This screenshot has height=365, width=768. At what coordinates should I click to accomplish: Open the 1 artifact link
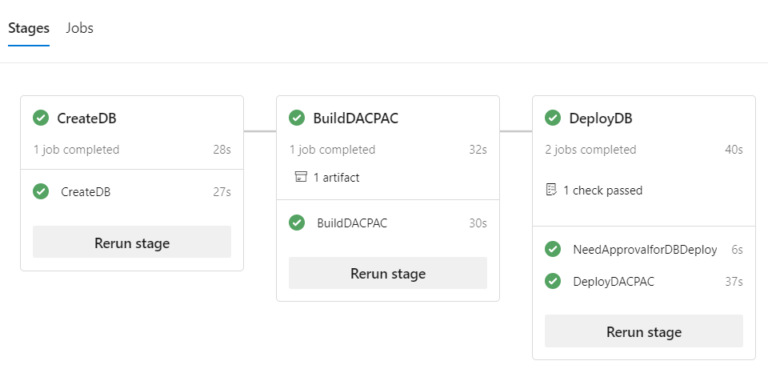coord(336,177)
